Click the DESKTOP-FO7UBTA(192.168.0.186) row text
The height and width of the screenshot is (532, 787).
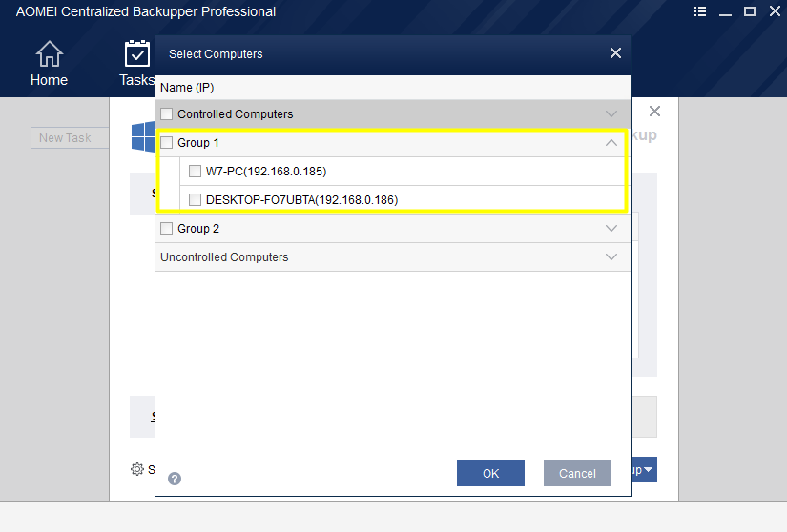pos(301,199)
